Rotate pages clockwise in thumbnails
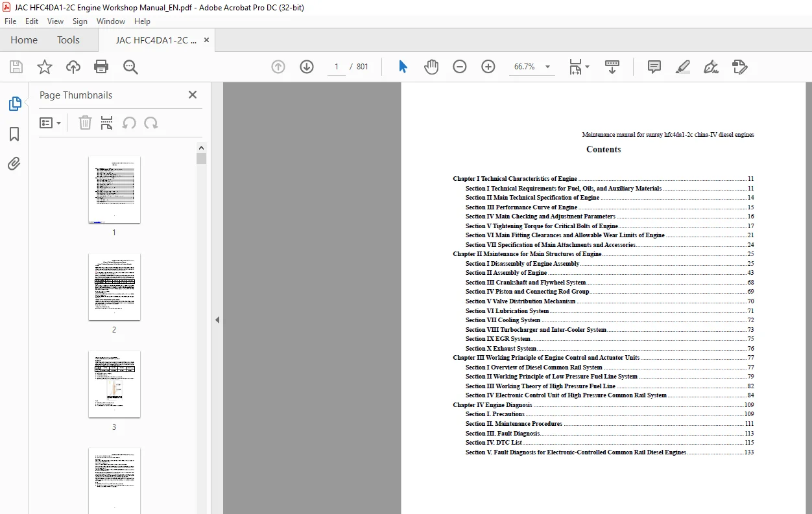812x514 pixels. [x=151, y=123]
